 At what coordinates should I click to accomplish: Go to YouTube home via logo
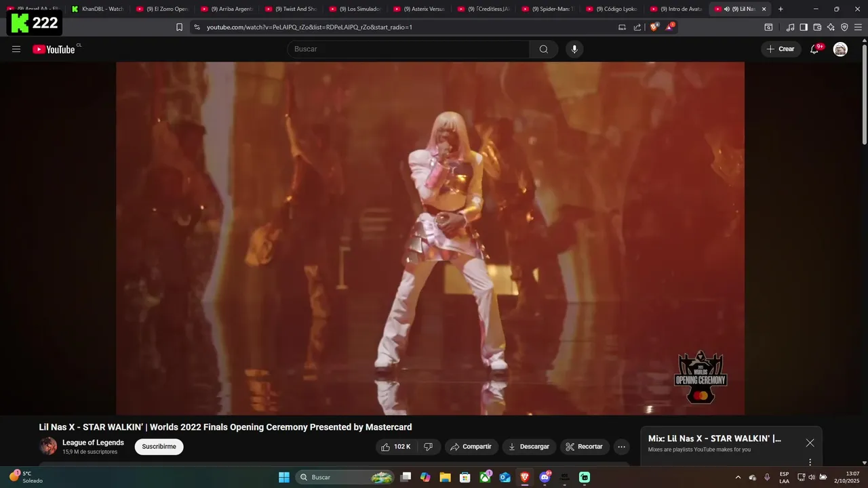click(54, 49)
